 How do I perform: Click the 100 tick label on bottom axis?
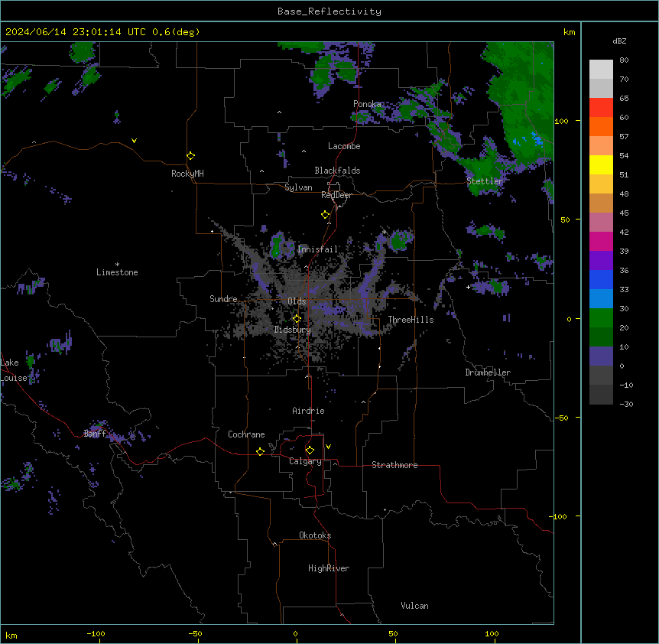(x=492, y=633)
